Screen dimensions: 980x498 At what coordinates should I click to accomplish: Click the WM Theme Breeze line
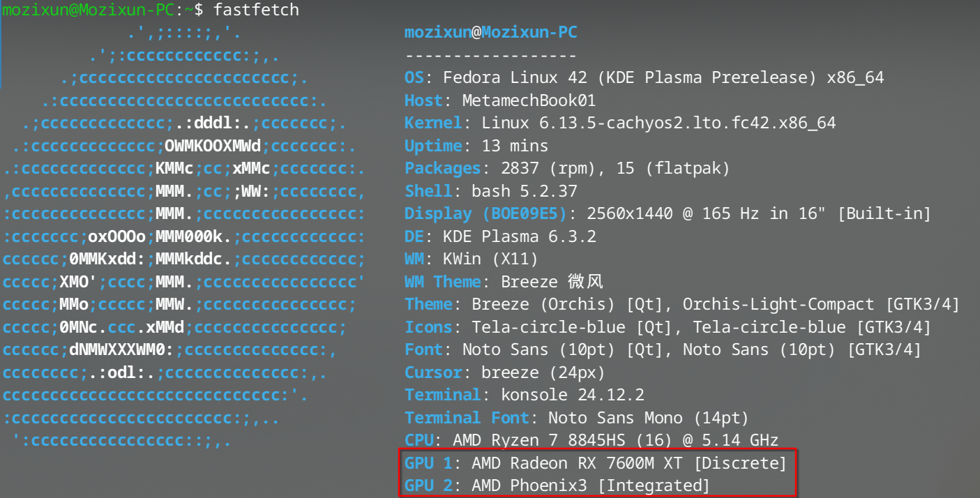[x=504, y=282]
